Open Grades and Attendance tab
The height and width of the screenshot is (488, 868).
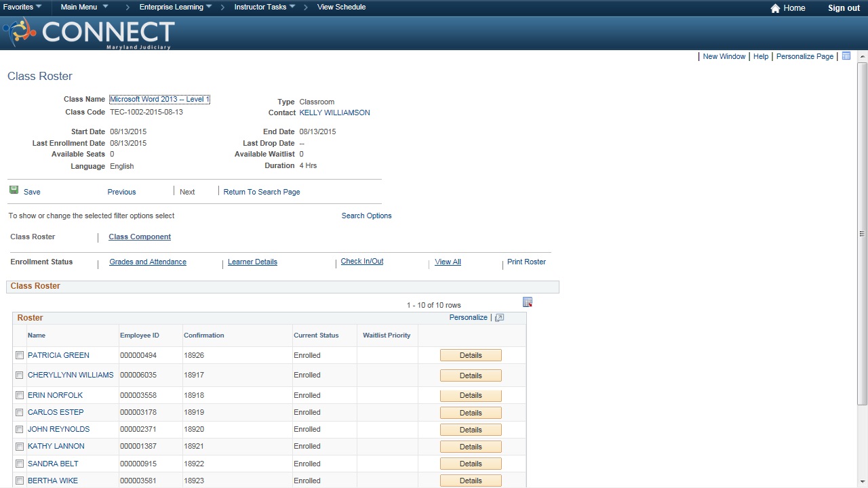148,262
